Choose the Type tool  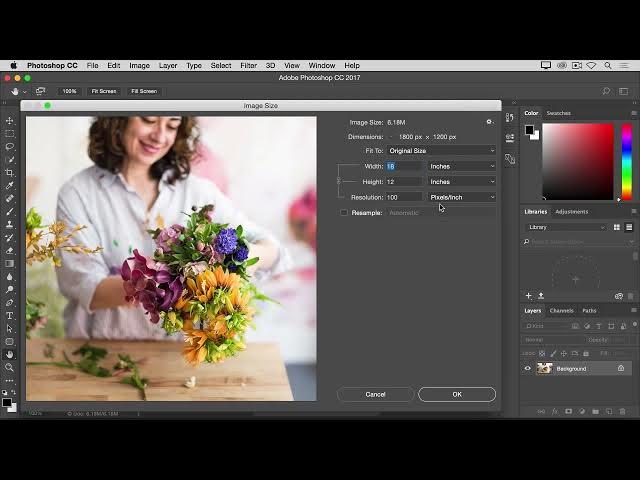pos(10,315)
